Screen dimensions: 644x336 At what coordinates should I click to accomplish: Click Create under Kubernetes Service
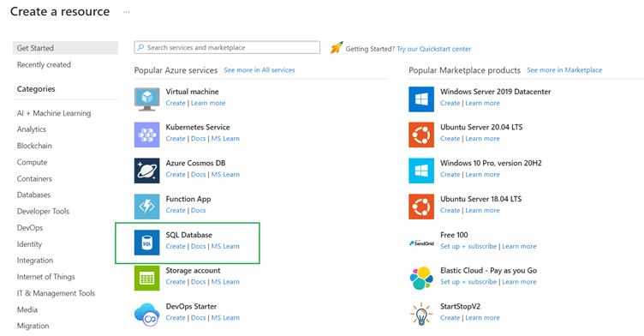pos(176,139)
